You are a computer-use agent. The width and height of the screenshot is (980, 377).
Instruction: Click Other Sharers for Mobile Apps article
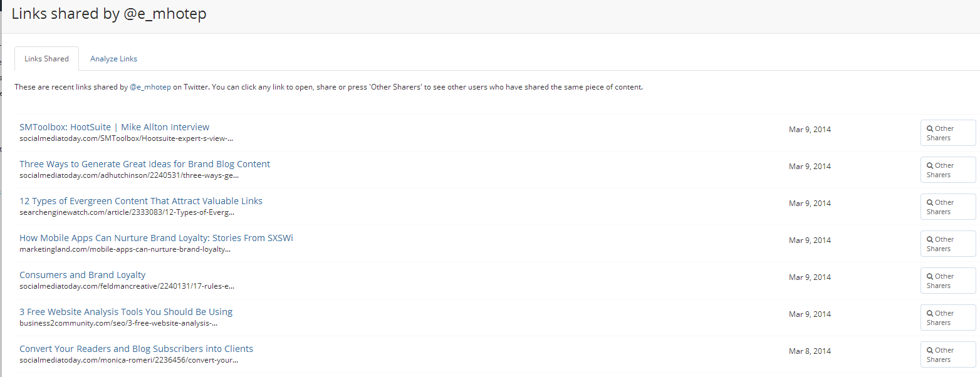coord(947,244)
